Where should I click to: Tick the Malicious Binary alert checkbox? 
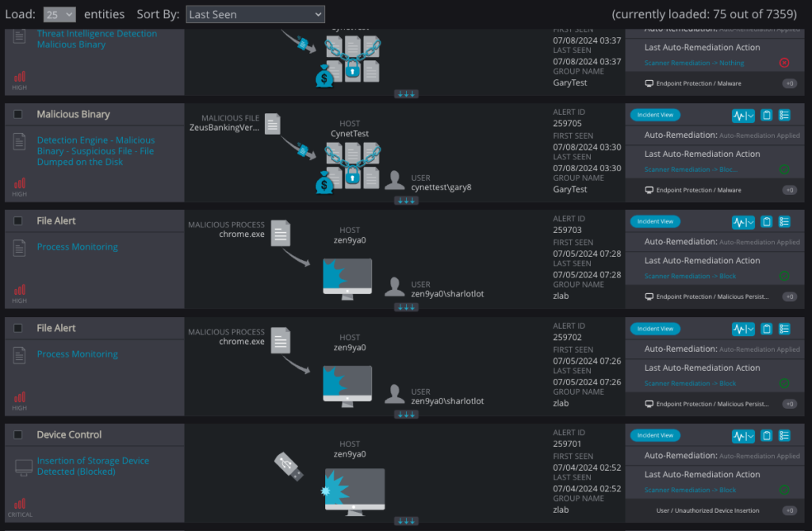(18, 114)
